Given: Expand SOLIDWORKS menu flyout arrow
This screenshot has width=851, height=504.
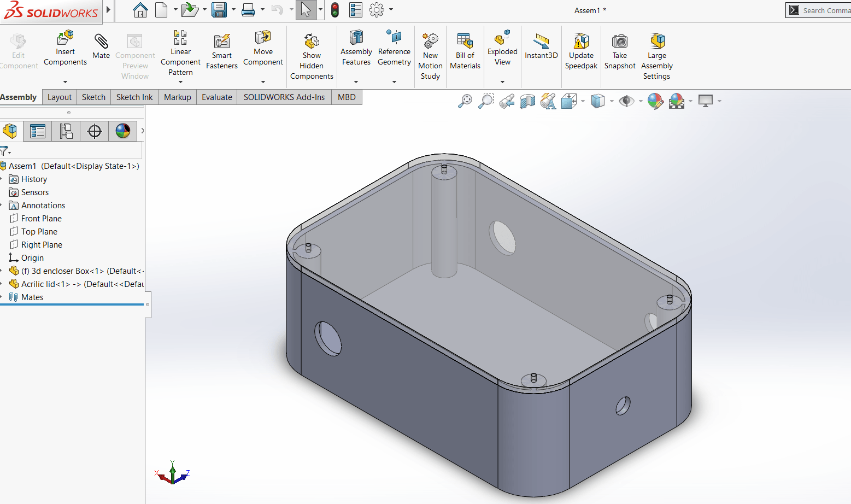Looking at the screenshot, I should 108,9.
